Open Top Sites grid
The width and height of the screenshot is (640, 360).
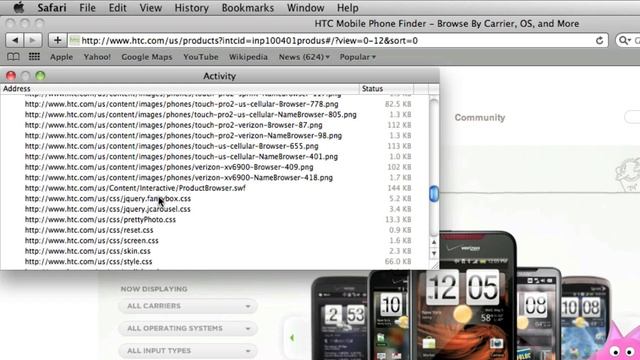click(x=34, y=57)
